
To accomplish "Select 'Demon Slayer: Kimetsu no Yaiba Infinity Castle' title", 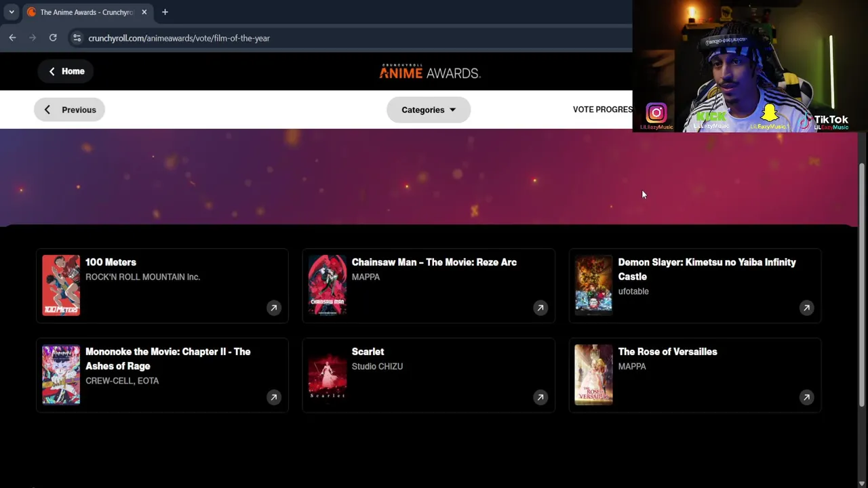I will (x=707, y=269).
